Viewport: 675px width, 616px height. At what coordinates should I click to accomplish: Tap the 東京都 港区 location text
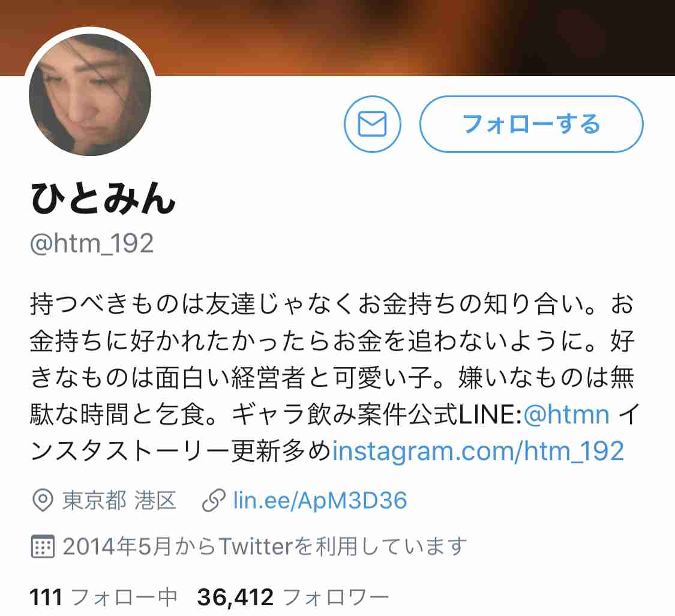pos(119,500)
